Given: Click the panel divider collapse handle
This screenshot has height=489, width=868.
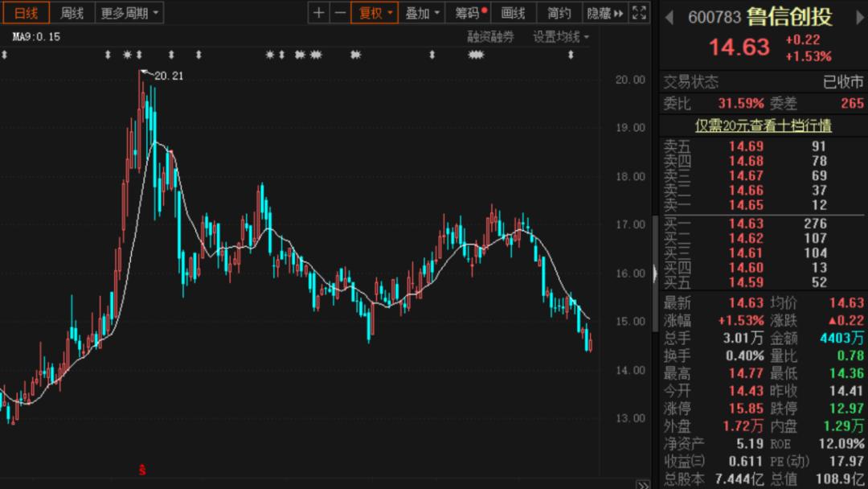Looking at the screenshot, I should click(x=655, y=273).
